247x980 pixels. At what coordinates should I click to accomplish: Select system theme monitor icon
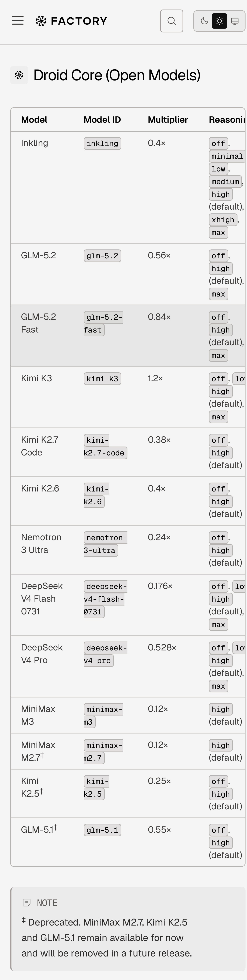click(x=235, y=21)
